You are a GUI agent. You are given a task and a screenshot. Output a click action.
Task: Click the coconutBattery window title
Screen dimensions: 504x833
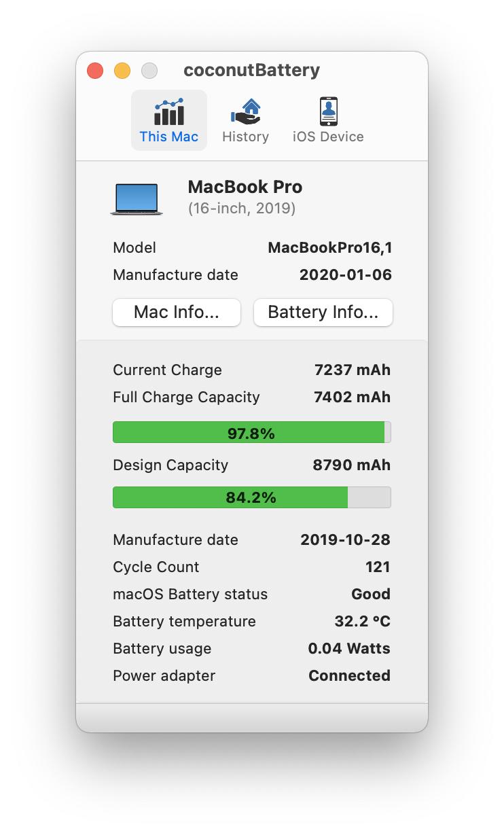point(251,70)
